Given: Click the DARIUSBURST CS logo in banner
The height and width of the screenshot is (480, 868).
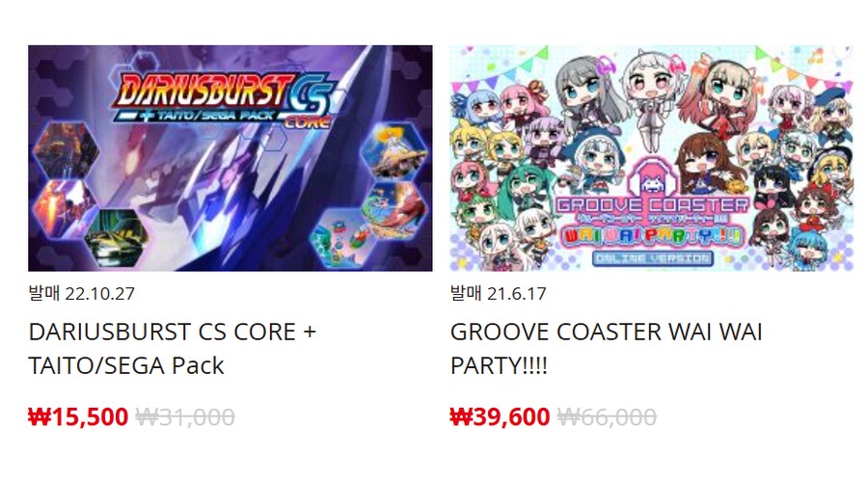Looking at the screenshot, I should click(223, 97).
